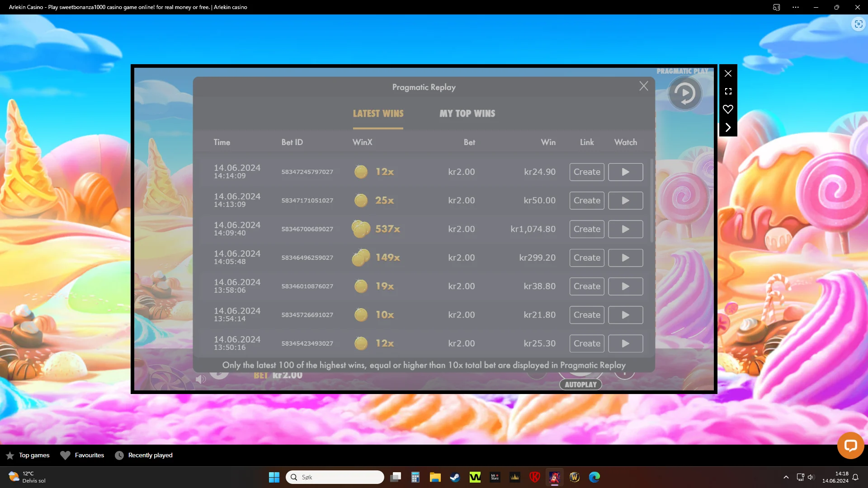Show hidden system tray icons

(x=786, y=477)
